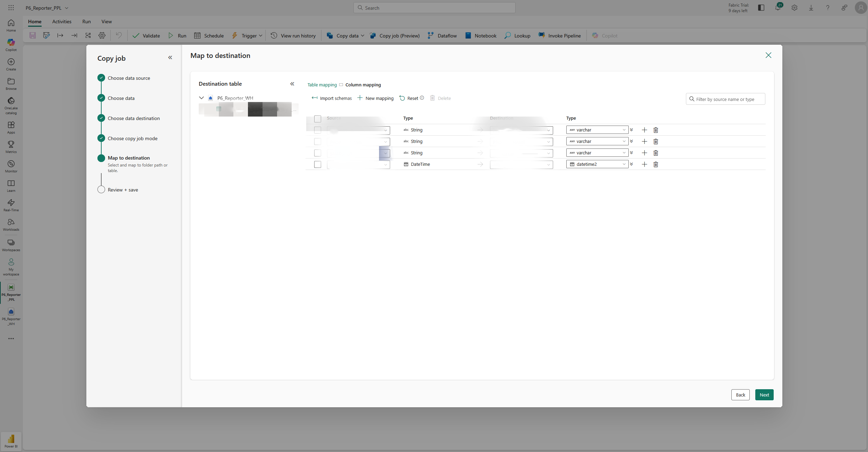The width and height of the screenshot is (868, 452).
Task: Open pipeline Settings via the gear icon
Action: 102,35
